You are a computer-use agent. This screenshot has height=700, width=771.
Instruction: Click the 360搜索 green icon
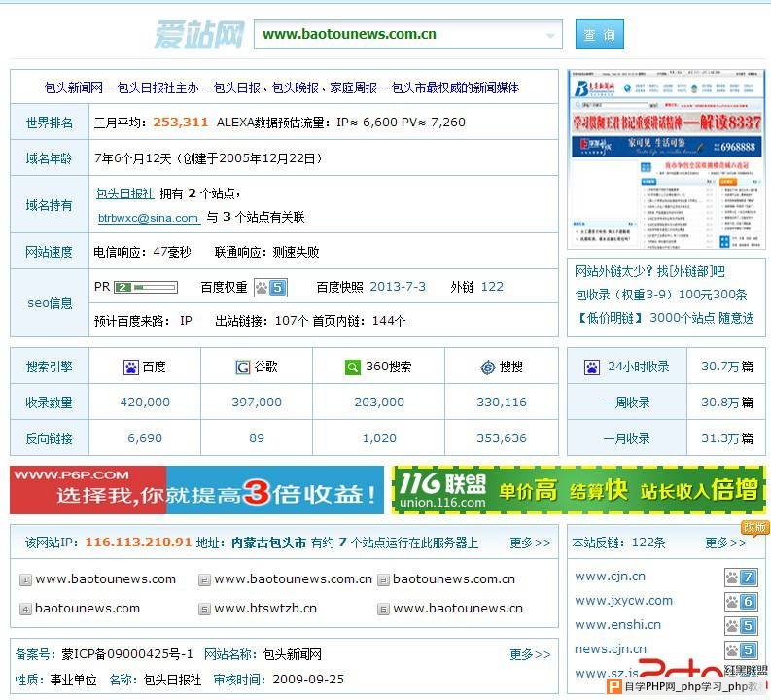click(x=353, y=367)
